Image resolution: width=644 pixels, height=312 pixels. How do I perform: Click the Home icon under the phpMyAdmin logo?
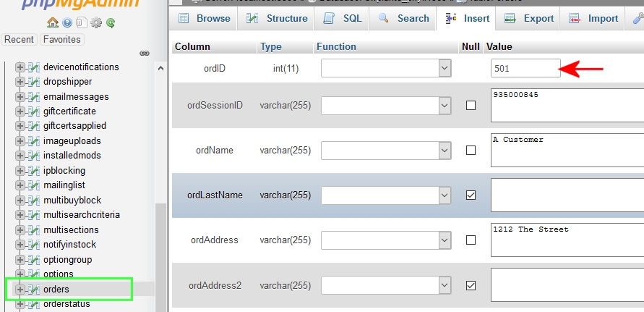53,23
